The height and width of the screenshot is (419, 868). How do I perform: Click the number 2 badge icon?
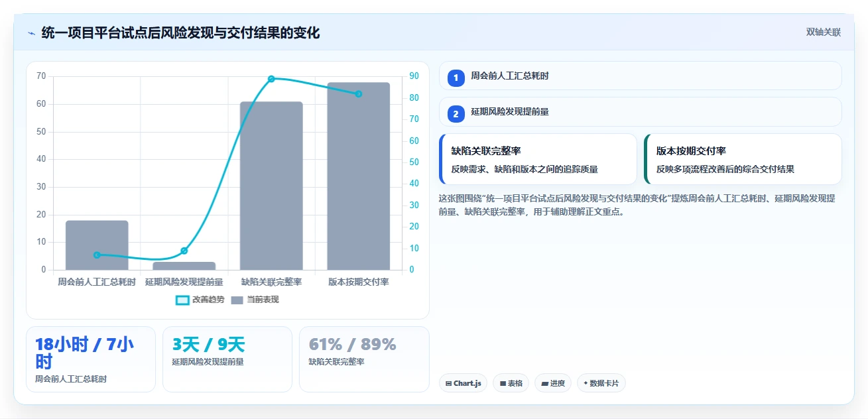pyautogui.click(x=456, y=113)
